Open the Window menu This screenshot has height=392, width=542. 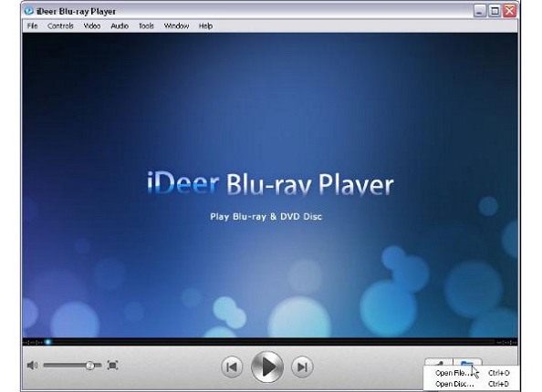tap(176, 26)
